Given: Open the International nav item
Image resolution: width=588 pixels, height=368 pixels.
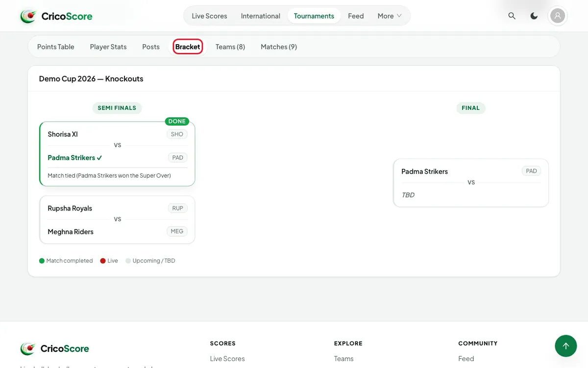Looking at the screenshot, I should (x=261, y=16).
